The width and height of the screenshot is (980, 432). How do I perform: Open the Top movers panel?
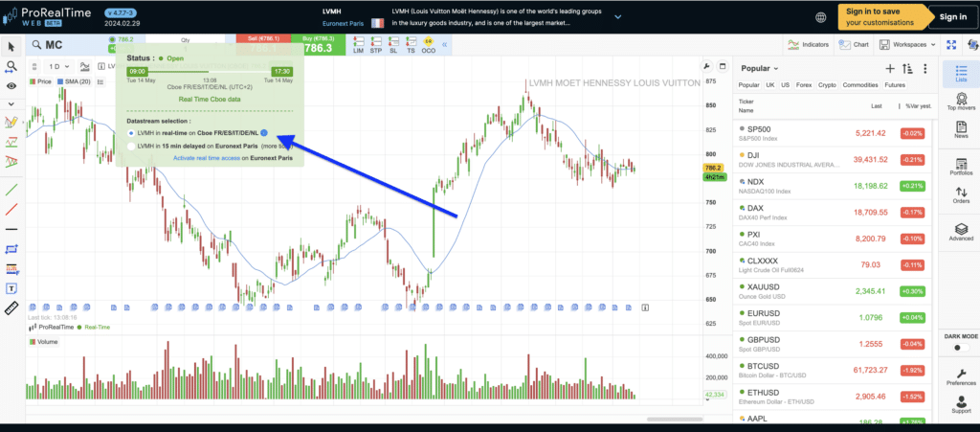(x=961, y=102)
